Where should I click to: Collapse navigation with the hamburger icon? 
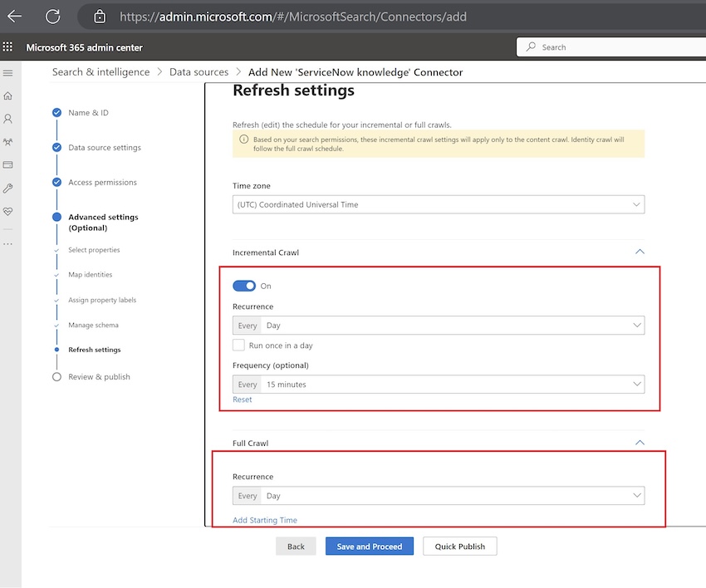(x=8, y=73)
